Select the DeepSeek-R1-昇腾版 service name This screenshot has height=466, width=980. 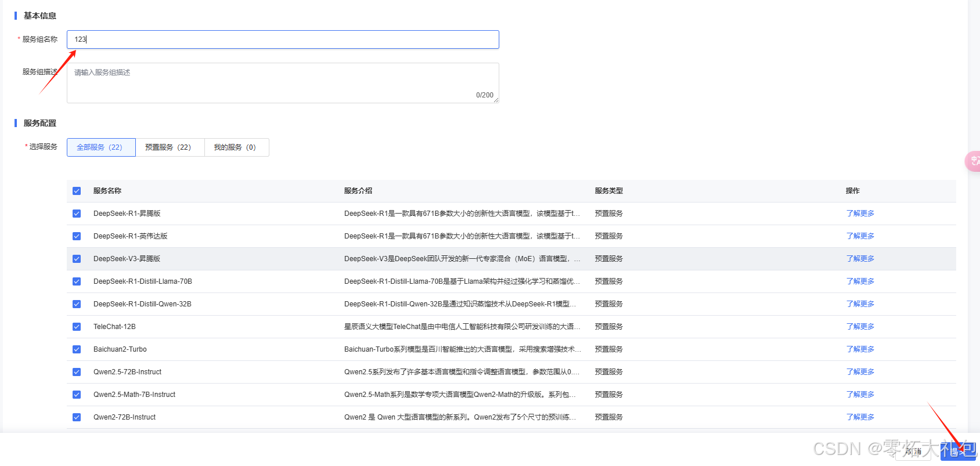click(127, 214)
